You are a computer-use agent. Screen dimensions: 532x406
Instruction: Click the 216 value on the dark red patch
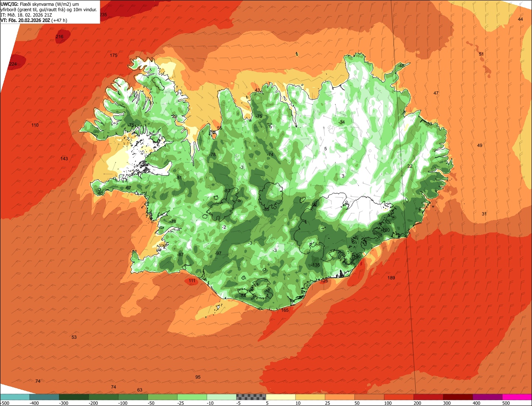pyautogui.click(x=59, y=37)
